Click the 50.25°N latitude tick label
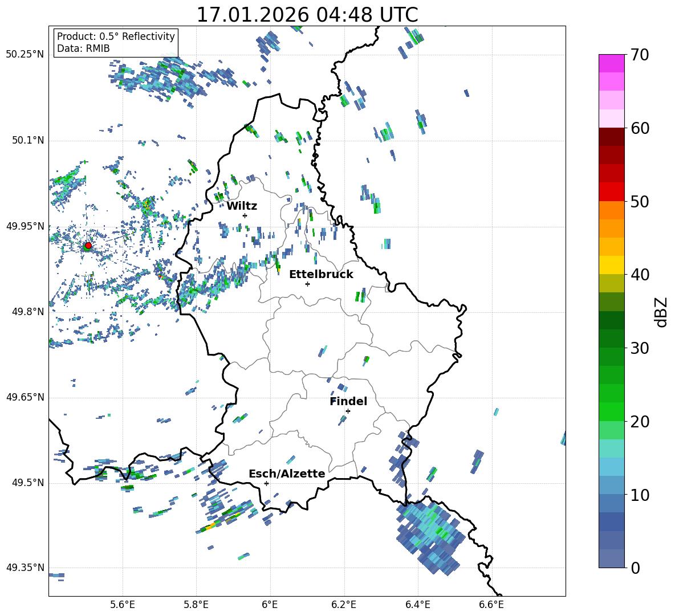The image size is (675, 616). 25,55
